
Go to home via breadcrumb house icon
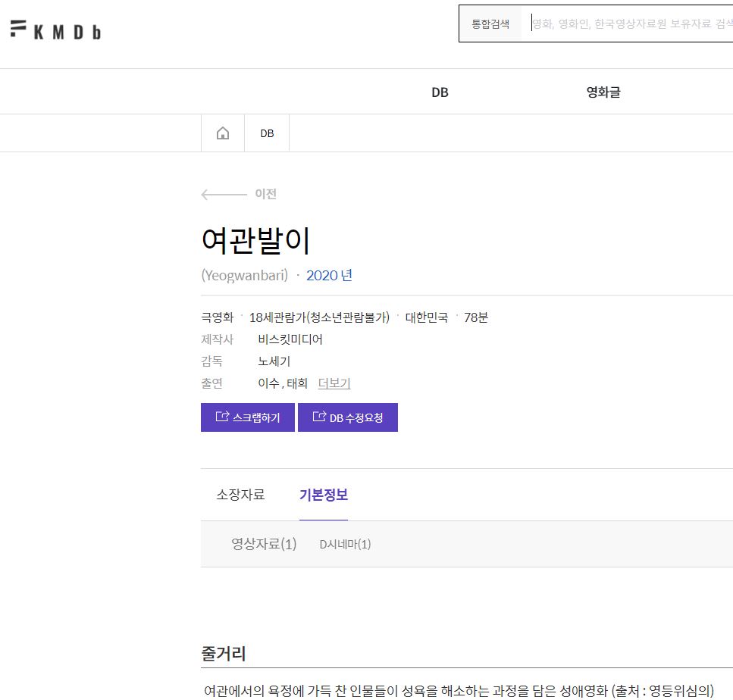coord(223,133)
